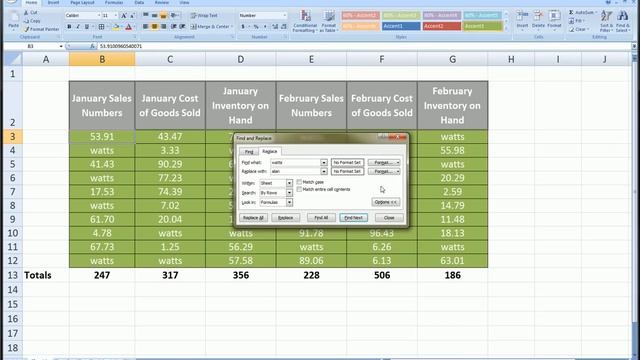
Task: Click the Align Text Left icon
Action: tap(145, 27)
